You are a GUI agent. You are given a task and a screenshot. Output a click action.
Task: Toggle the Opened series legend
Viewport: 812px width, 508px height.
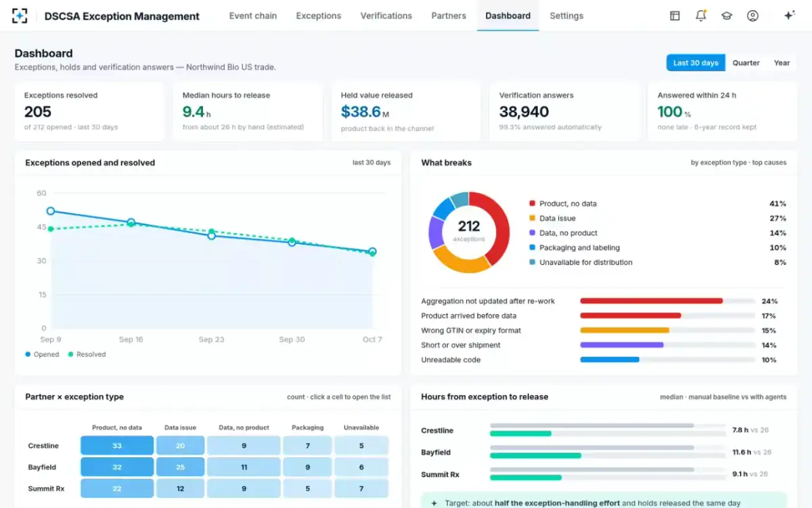tap(42, 354)
